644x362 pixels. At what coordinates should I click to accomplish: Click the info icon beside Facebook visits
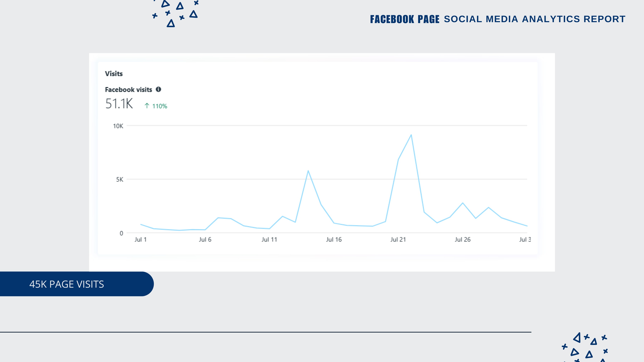[158, 89]
